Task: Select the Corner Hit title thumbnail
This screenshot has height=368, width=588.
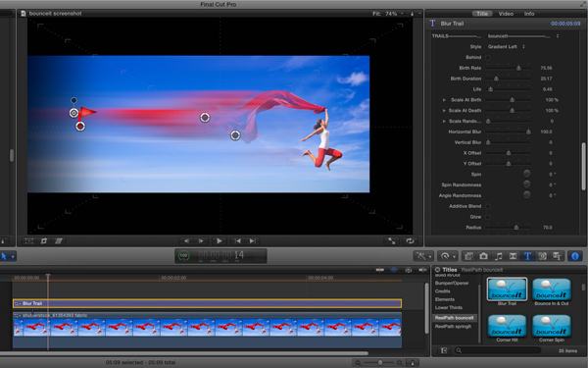Action: click(x=507, y=326)
